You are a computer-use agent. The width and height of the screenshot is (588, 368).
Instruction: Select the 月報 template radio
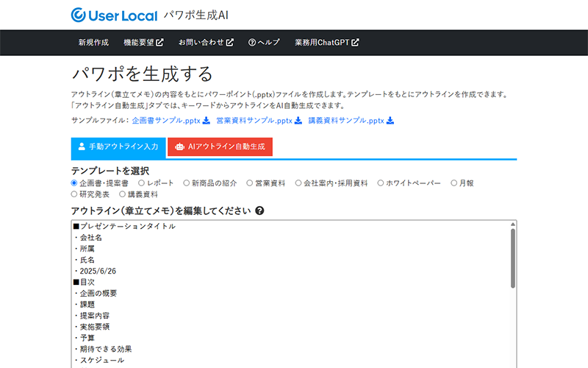[x=454, y=183]
